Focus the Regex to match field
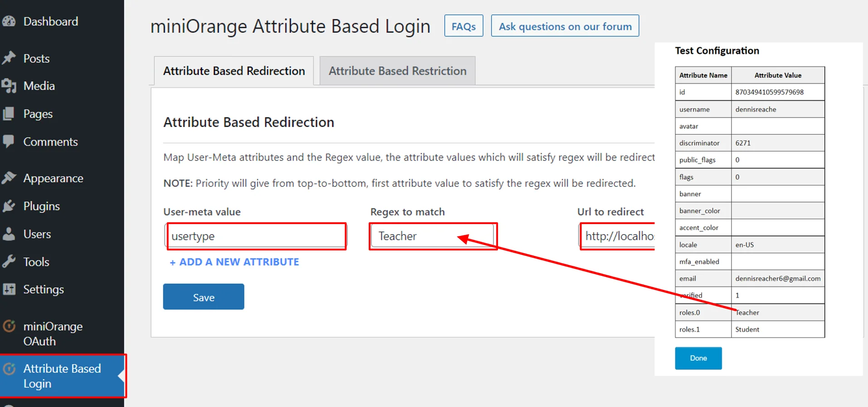 coord(433,236)
